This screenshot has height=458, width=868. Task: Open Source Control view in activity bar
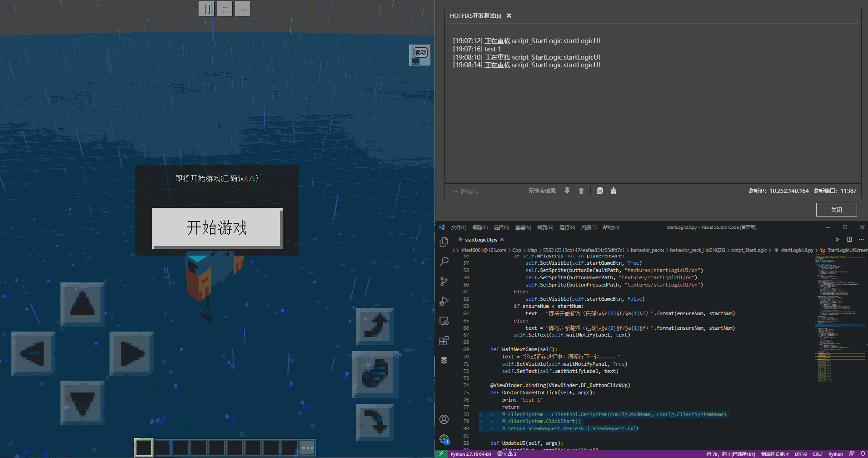coord(444,282)
